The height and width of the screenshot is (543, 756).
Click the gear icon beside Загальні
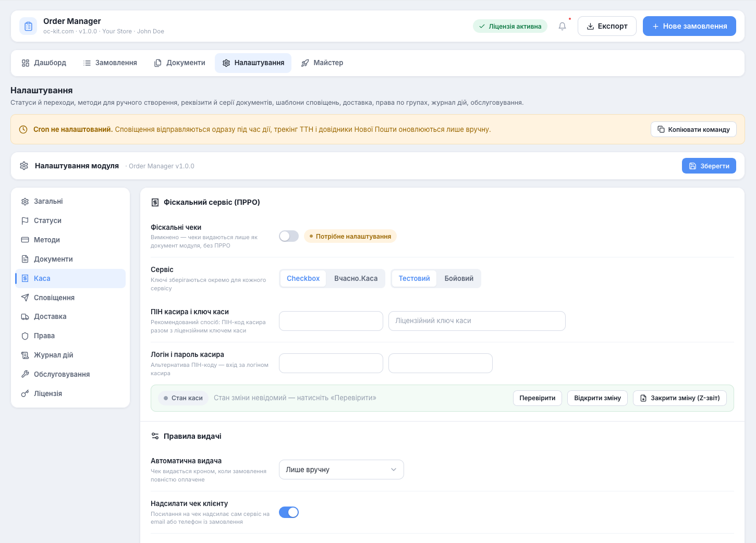coord(25,202)
